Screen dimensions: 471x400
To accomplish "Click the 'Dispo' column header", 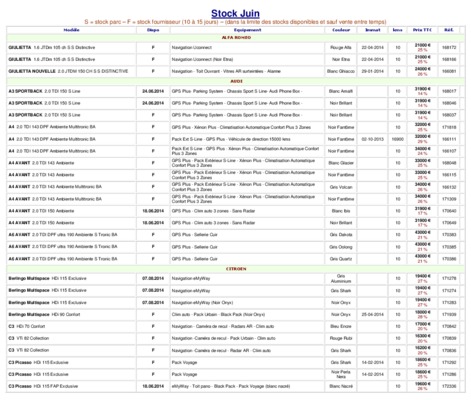I will pyautogui.click(x=153, y=30).
